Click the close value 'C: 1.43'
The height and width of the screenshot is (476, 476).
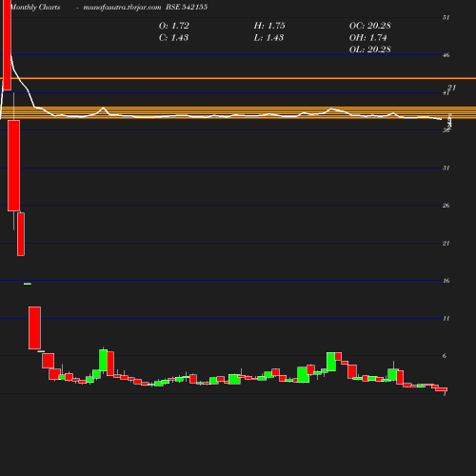(x=173, y=37)
